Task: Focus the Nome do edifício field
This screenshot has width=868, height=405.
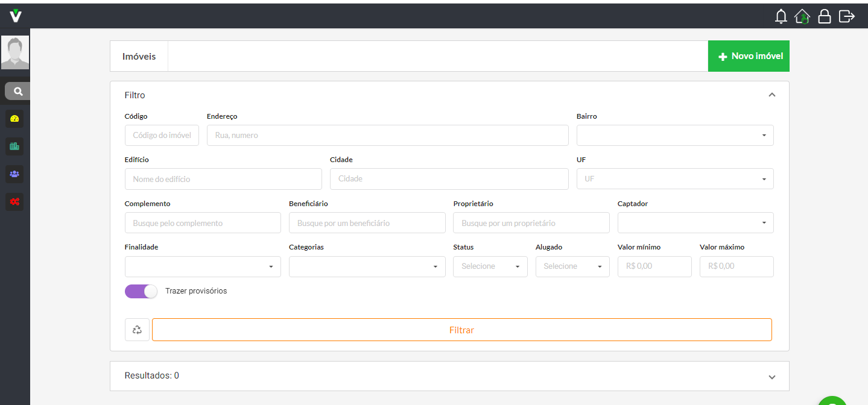Action: coord(223,179)
